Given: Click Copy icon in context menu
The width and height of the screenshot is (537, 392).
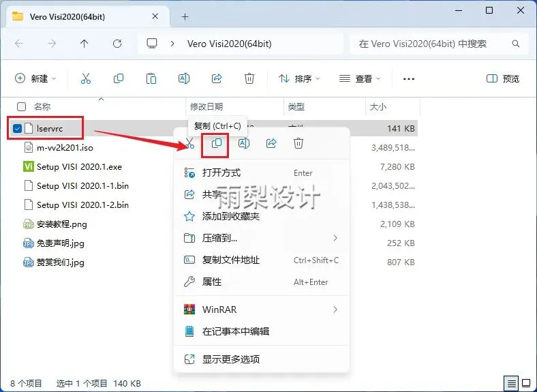Looking at the screenshot, I should coord(217,143).
